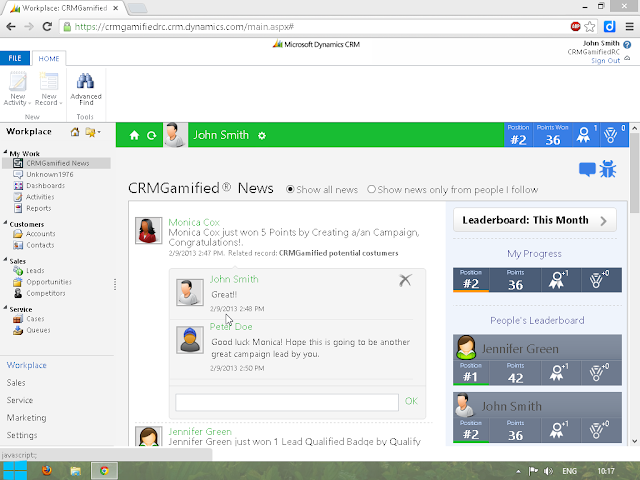Open Settings area in bottom navigation
The image size is (640, 480).
[x=22, y=436]
